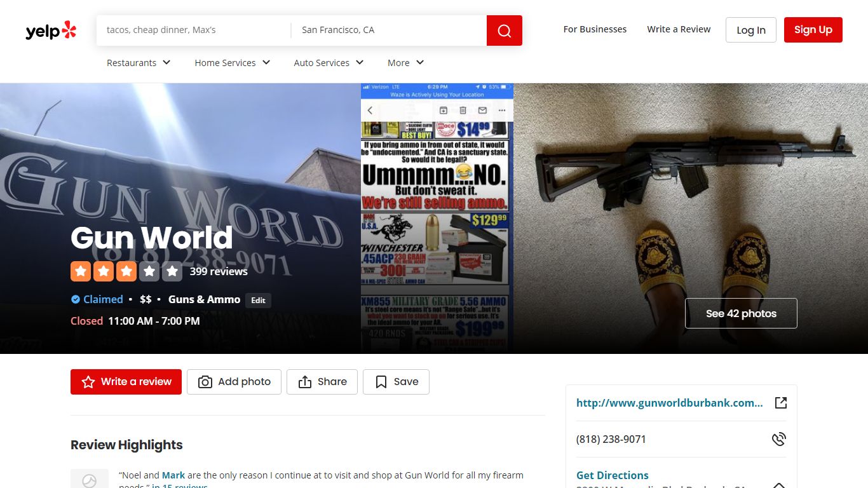
Task: Click the fifth gray rating star
Action: click(172, 271)
